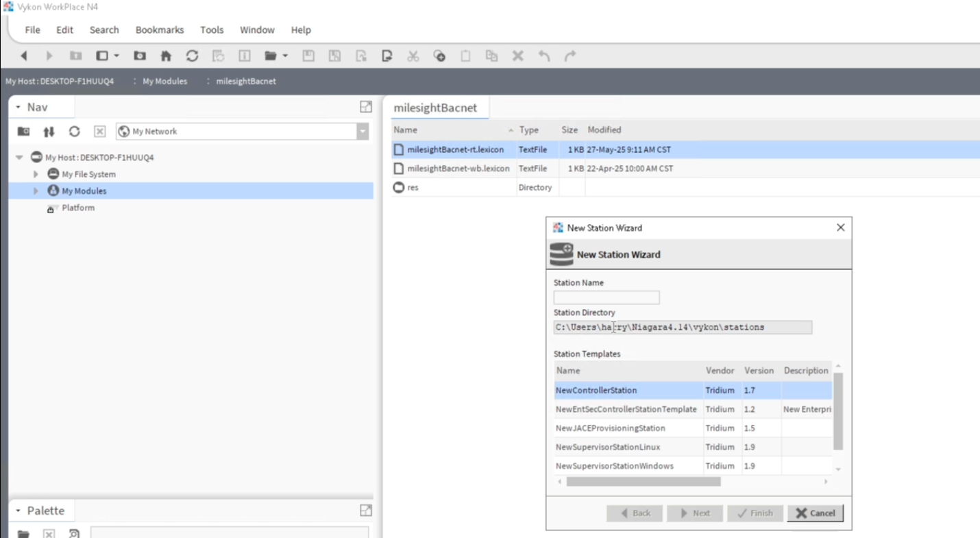Click the Undo arrow in the toolbar

click(x=544, y=56)
